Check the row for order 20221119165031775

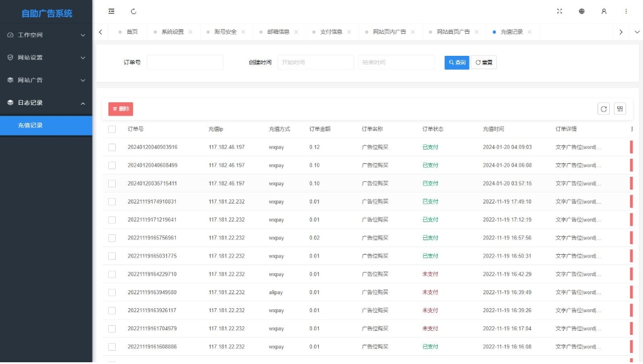click(112, 256)
